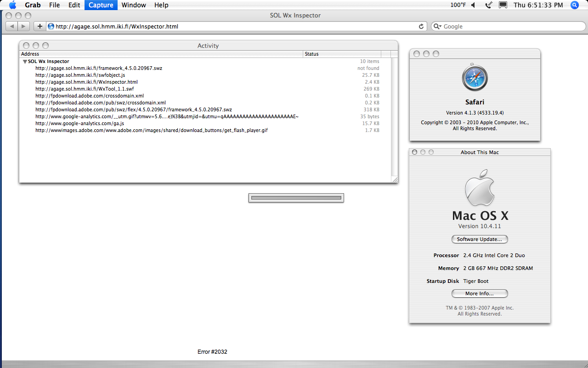Open the Displays menu bar icon
Image resolution: width=588 pixels, height=368 pixels.
tap(503, 5)
